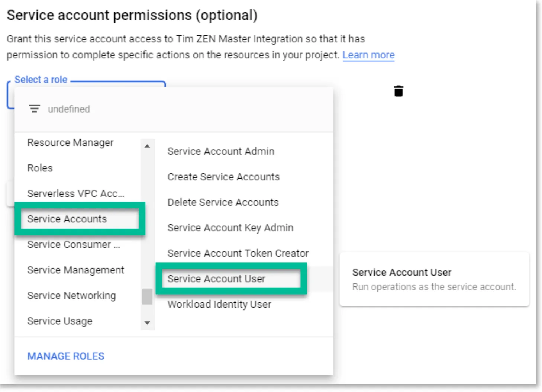This screenshot has width=542, height=392.
Task: Choose Service Consumer category
Action: [74, 244]
